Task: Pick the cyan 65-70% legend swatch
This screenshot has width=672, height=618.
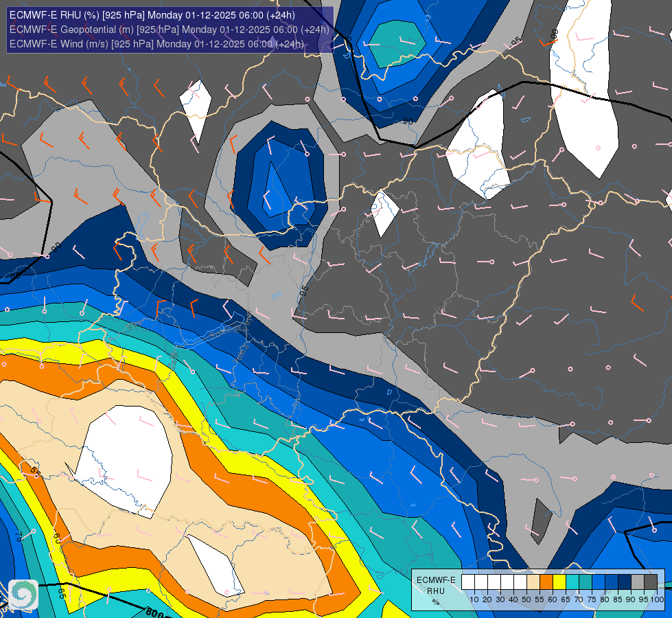Action: [x=572, y=582]
